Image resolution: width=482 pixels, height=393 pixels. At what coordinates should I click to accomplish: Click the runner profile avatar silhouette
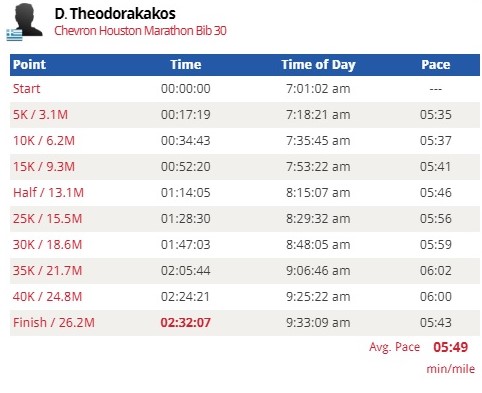[x=28, y=19]
